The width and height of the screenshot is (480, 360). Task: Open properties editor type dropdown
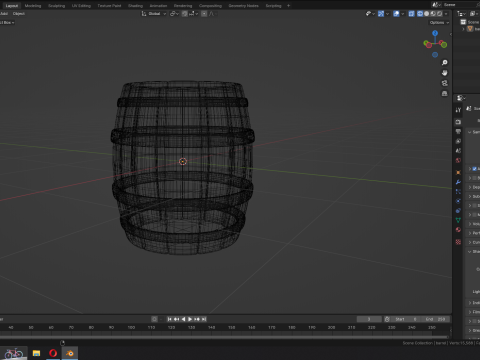tap(461, 98)
